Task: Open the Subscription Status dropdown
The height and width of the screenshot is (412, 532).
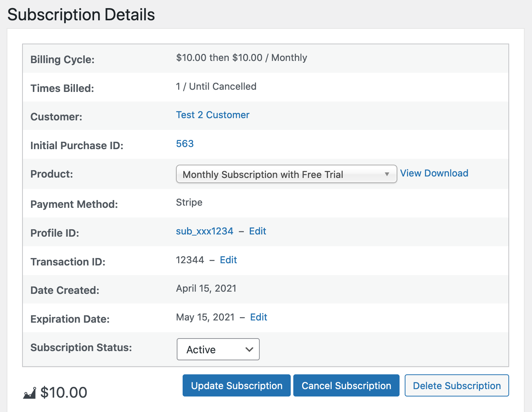Action: point(218,349)
